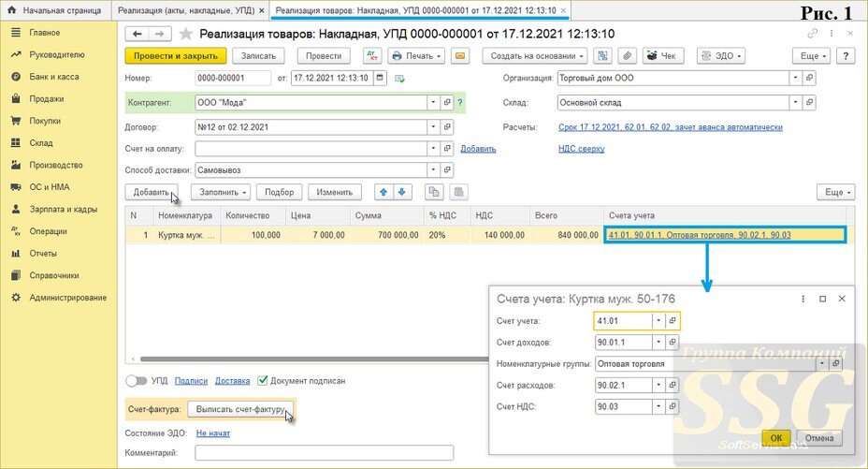Image resolution: width=868 pixels, height=469 pixels.
Task: Open Счет НДС 90.03 card icon
Action: (672, 406)
